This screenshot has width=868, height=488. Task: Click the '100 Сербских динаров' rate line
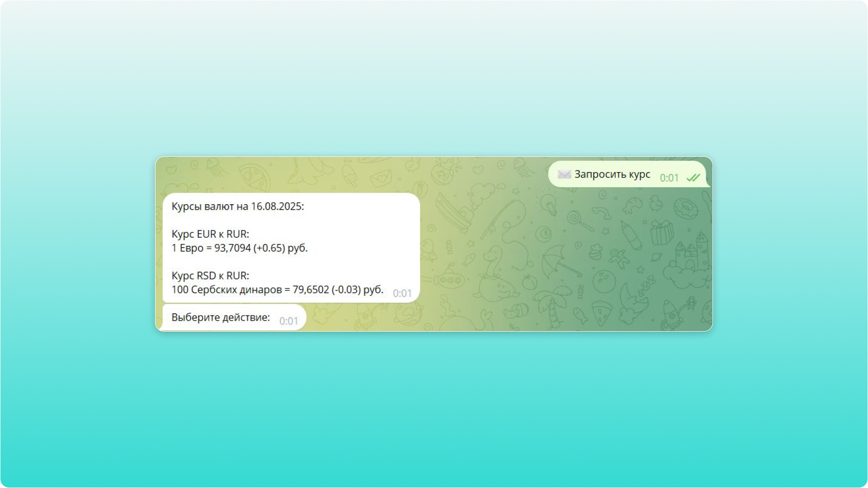[x=277, y=290]
